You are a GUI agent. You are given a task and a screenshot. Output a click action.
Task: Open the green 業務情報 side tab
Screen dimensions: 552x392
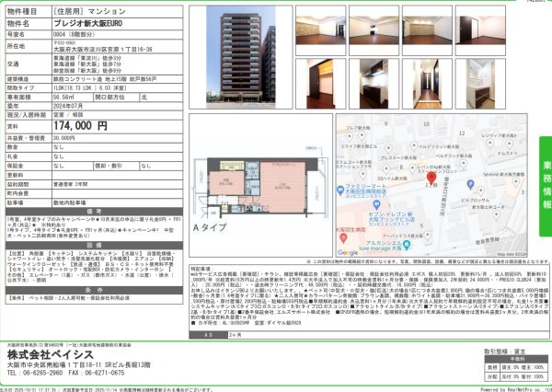[x=546, y=186]
